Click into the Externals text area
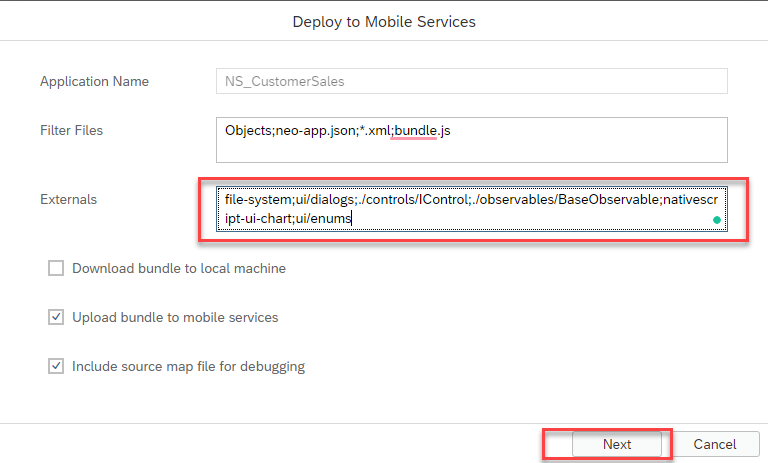Image resolution: width=768 pixels, height=463 pixels. pos(472,209)
